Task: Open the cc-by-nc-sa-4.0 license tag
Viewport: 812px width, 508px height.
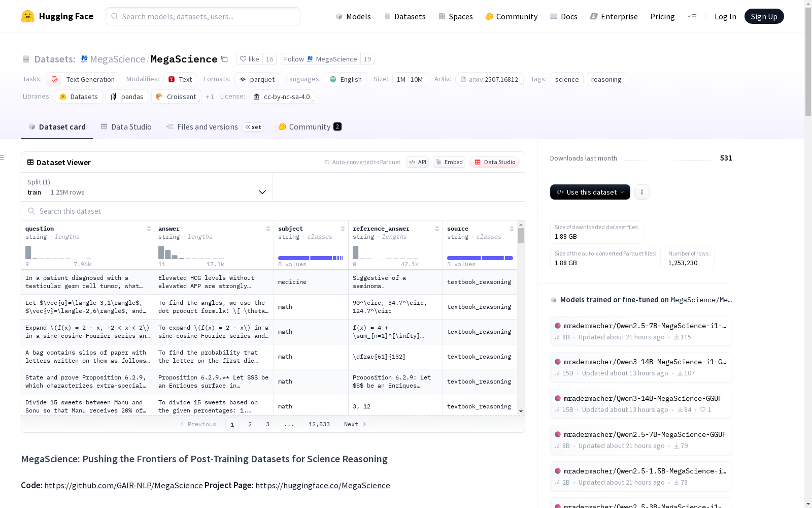Action: point(282,97)
